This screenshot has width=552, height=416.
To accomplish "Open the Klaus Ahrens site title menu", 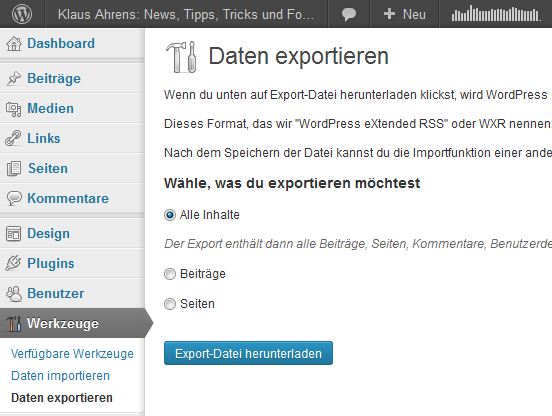I will coord(186,14).
